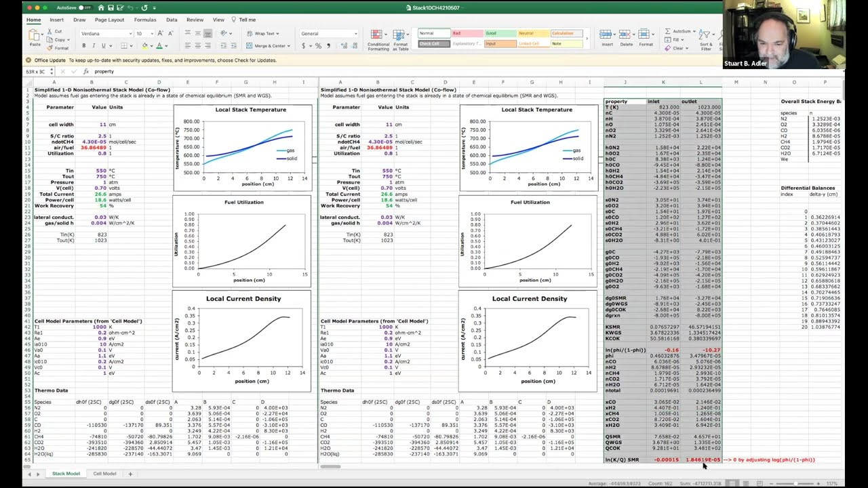
Task: Increase font size with the large A
Action: point(161,33)
